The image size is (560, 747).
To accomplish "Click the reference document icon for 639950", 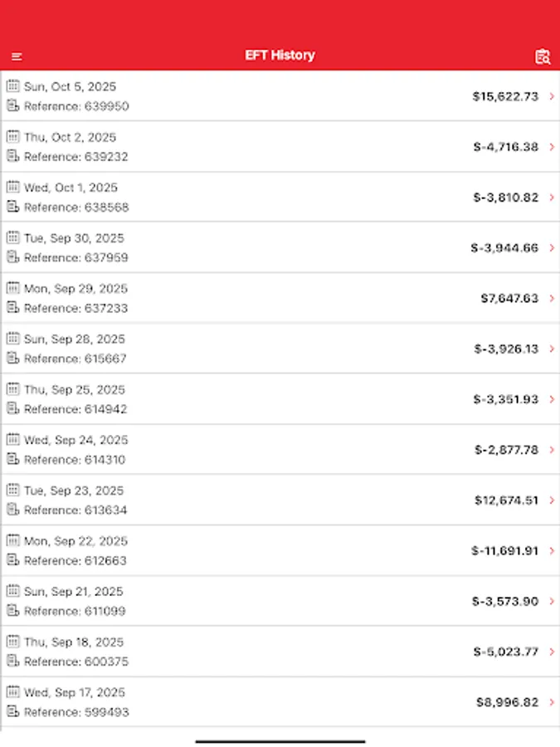I will pos(13,106).
